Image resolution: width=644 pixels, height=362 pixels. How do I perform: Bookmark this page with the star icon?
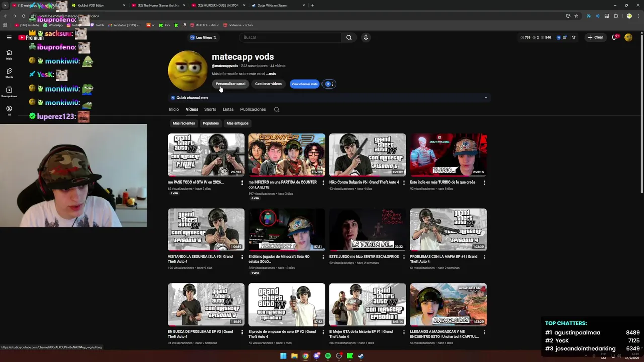576,16
